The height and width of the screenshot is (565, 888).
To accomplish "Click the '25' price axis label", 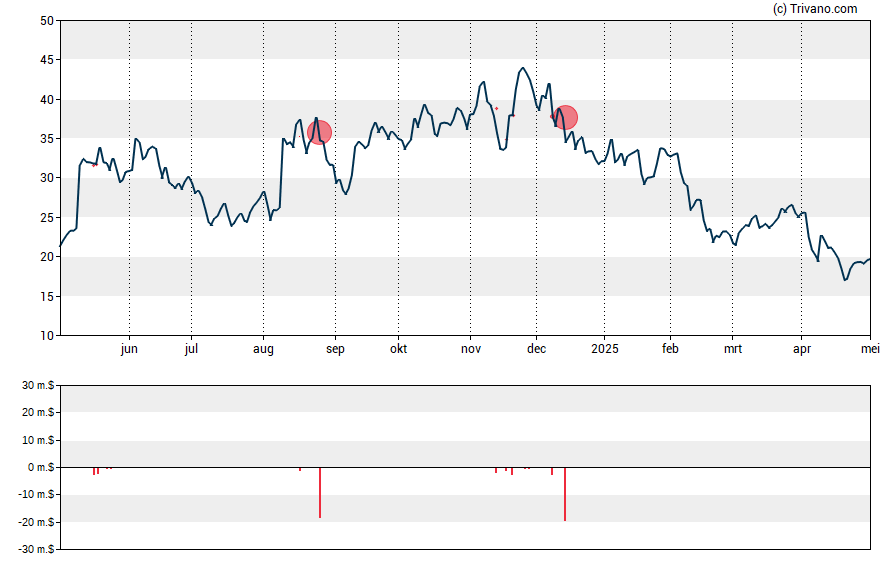I will (47, 217).
